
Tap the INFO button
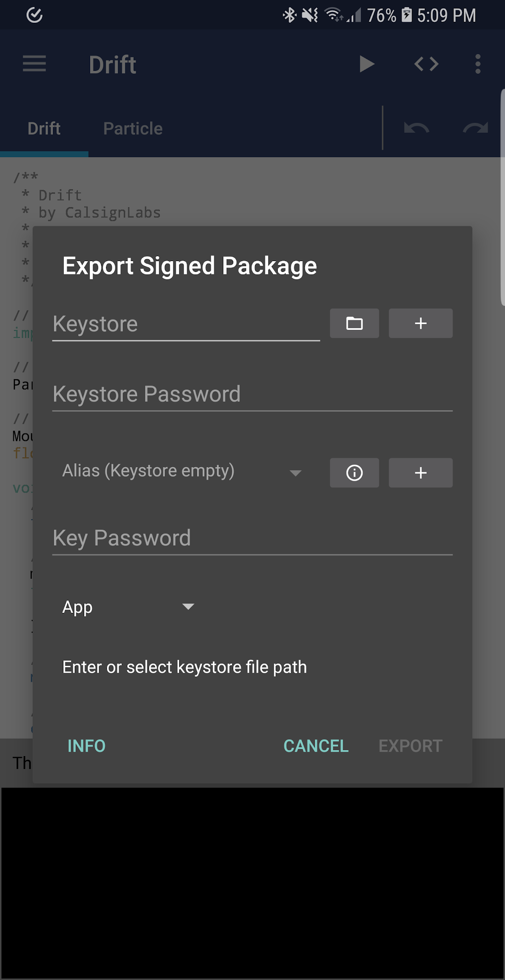tap(87, 746)
